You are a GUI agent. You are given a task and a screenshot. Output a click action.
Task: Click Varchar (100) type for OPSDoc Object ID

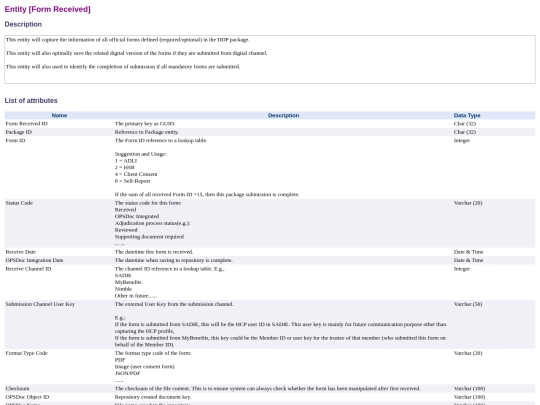point(469,397)
